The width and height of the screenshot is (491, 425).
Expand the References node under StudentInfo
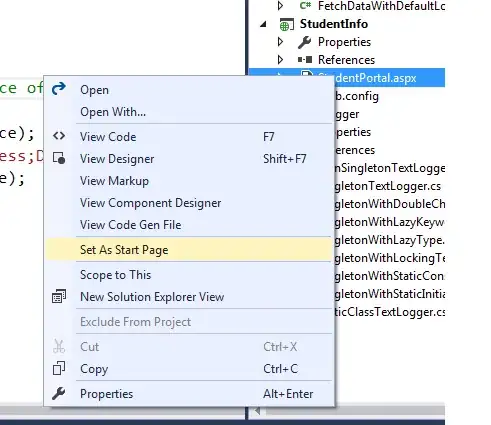coord(281,60)
